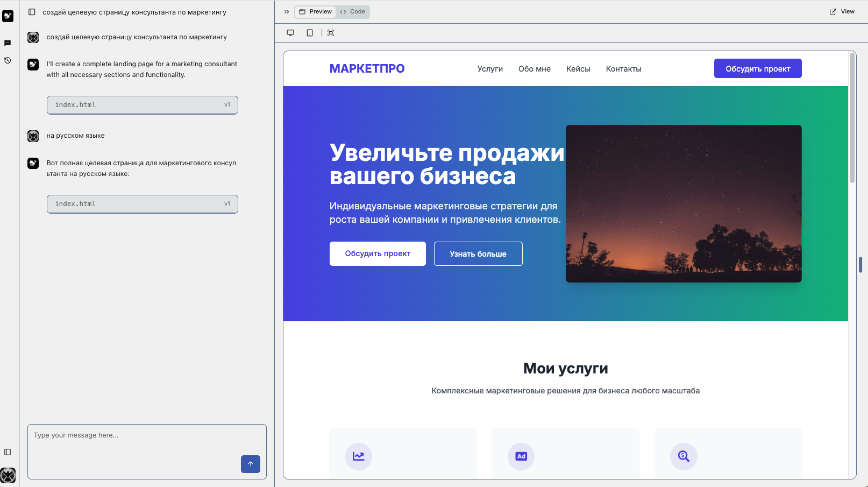Viewport: 868px width, 487px height.
Task: Open the first index.html v1 file card
Action: pyautogui.click(x=142, y=105)
